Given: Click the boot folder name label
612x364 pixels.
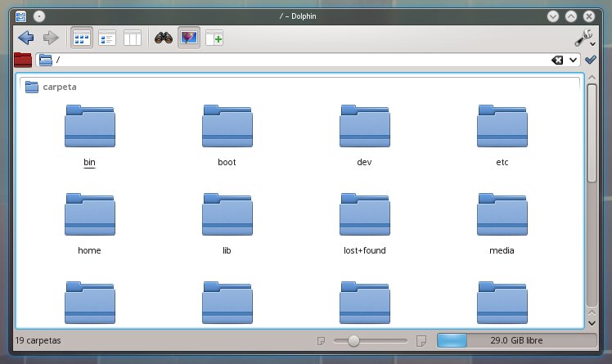Looking at the screenshot, I should [x=227, y=162].
